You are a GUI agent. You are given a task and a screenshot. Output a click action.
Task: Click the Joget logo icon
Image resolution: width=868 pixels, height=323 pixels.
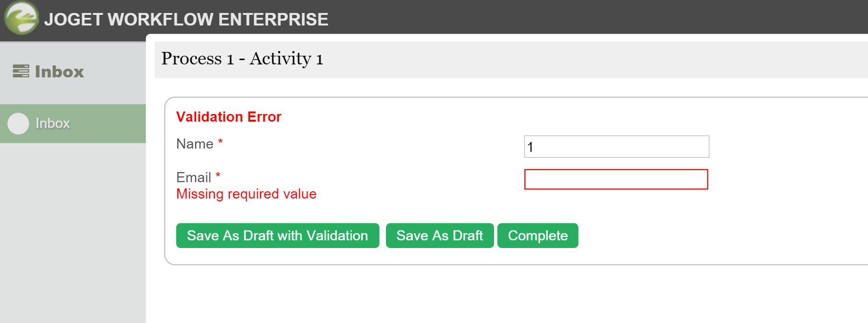21,18
